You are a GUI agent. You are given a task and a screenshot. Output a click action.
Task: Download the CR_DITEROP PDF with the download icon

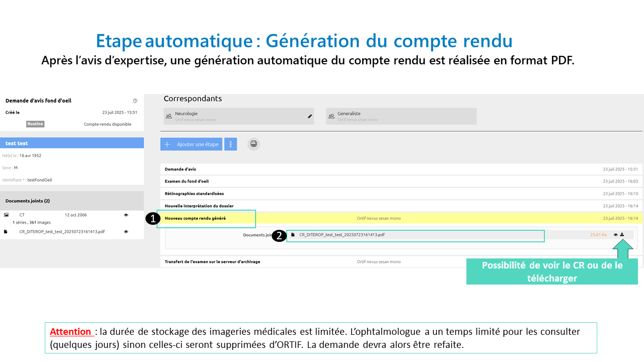click(x=622, y=234)
